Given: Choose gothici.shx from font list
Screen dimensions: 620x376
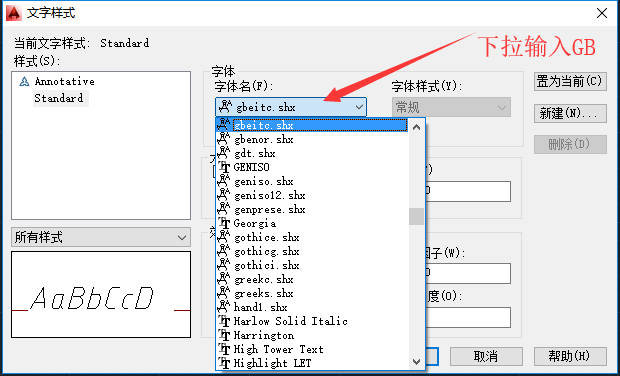Looking at the screenshot, I should [x=312, y=265].
